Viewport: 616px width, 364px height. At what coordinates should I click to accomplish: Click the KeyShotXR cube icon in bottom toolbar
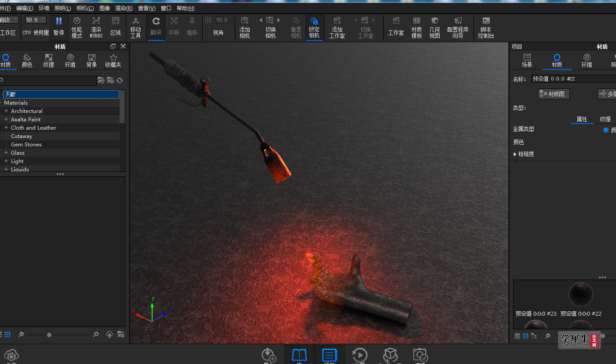point(390,355)
